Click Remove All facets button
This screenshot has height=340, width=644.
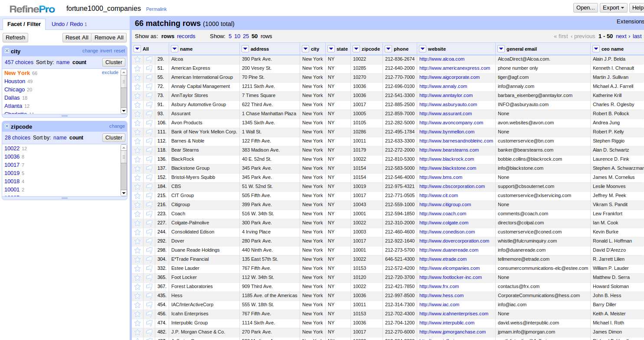[x=109, y=38]
